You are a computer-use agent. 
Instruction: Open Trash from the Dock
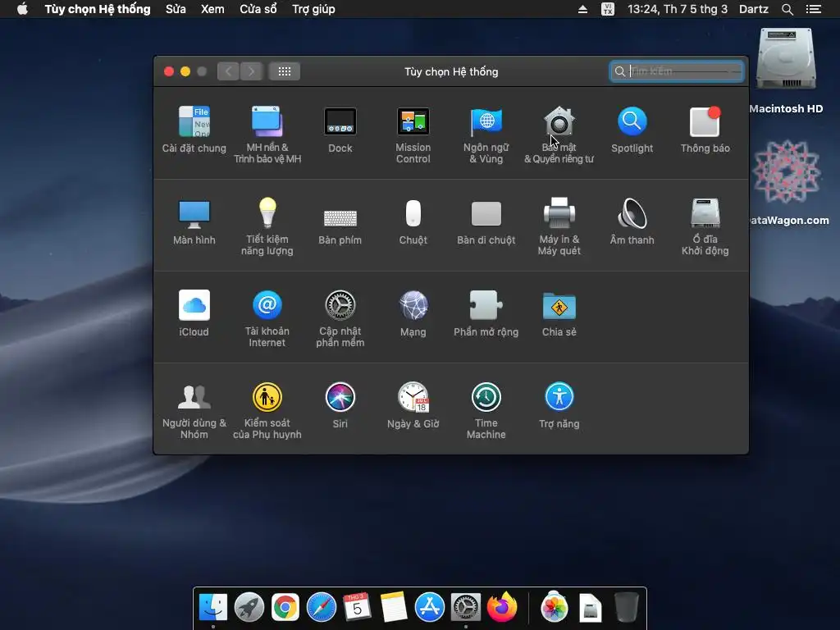pos(626,607)
